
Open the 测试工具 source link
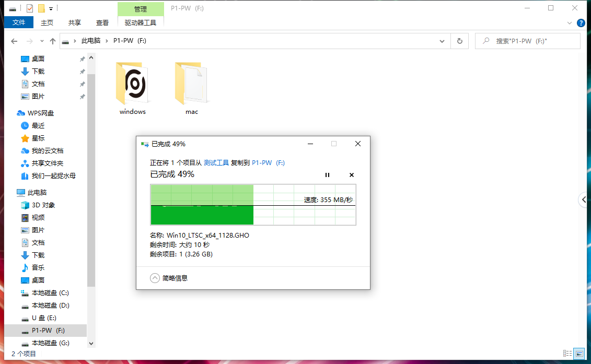click(216, 163)
